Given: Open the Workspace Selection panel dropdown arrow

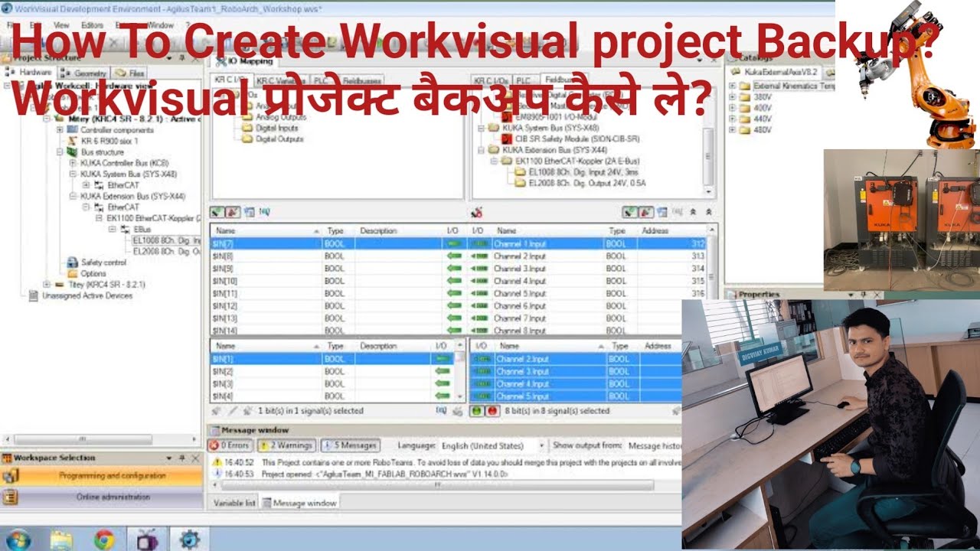Looking at the screenshot, I should [169, 458].
